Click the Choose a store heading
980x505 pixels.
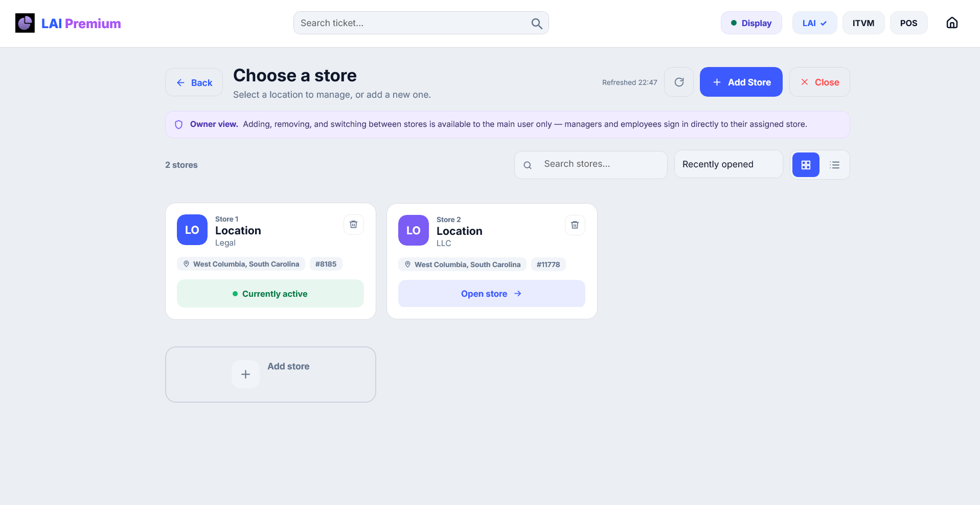coord(295,75)
